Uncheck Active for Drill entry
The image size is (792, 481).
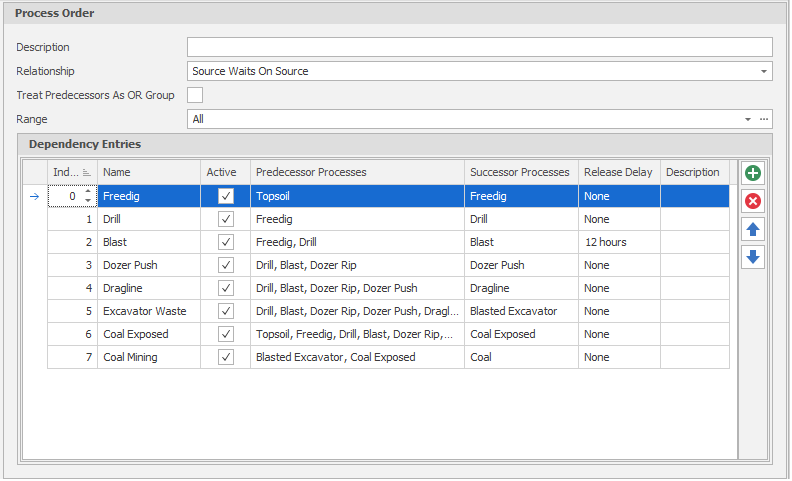[225, 219]
